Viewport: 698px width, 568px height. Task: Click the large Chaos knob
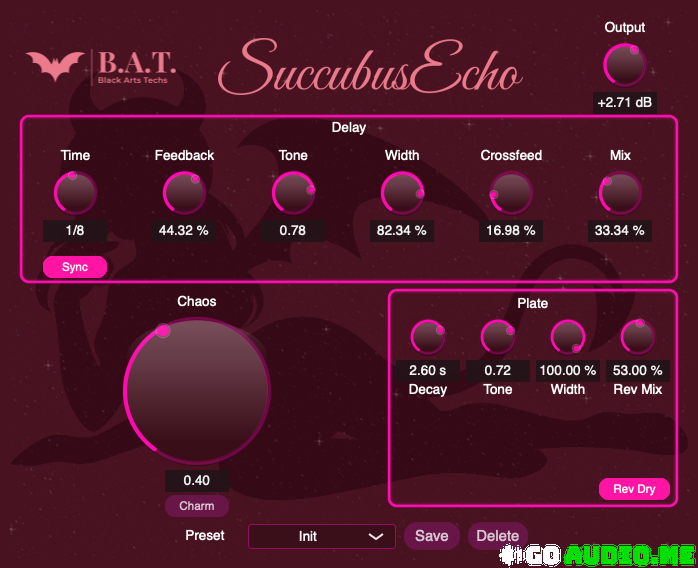click(x=197, y=391)
